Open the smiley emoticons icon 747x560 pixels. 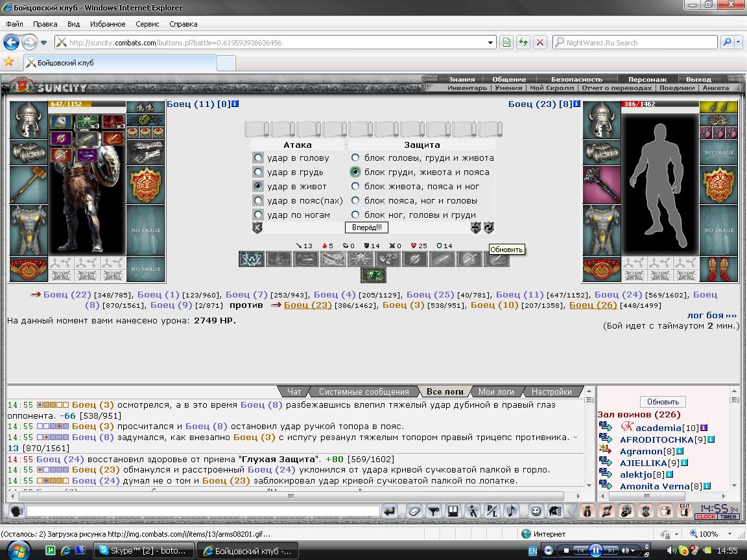(536, 511)
